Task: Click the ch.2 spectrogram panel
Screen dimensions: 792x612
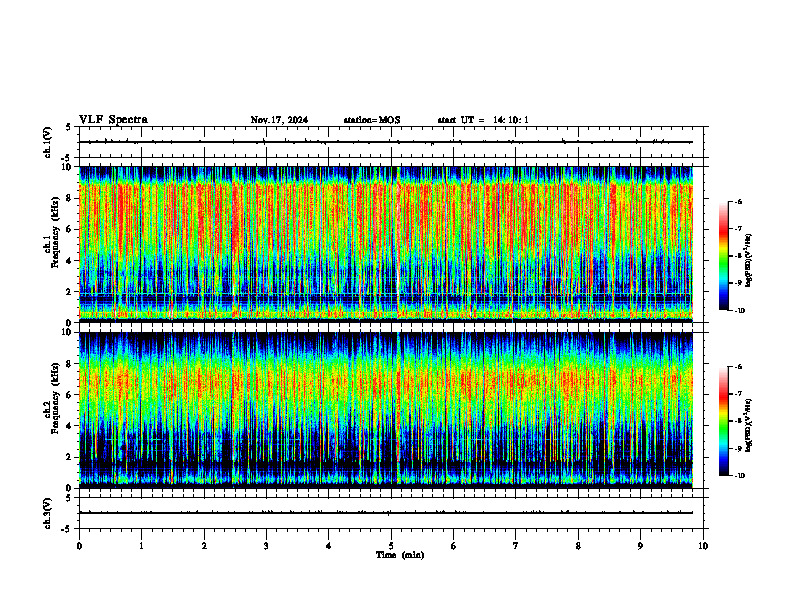Action: [386, 410]
